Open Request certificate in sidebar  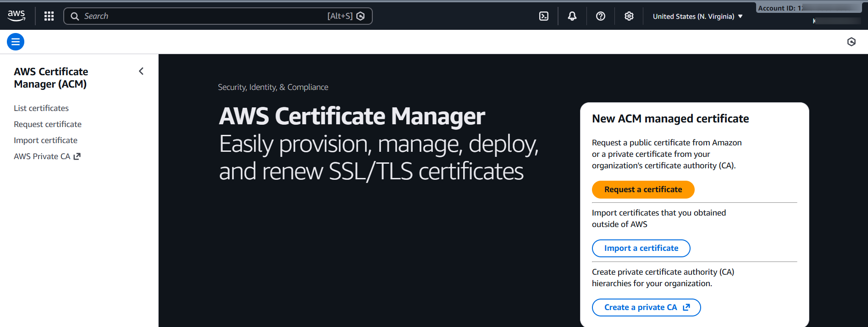(48, 124)
